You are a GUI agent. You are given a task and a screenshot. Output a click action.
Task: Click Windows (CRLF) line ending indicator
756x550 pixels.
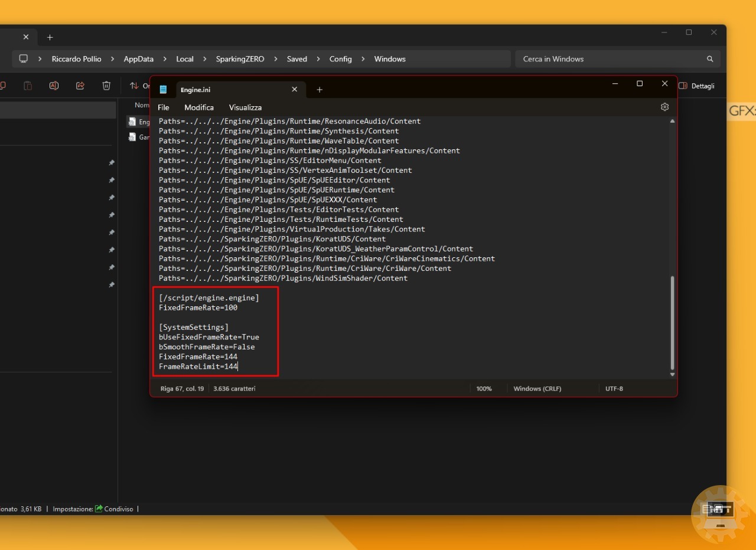[x=537, y=388]
